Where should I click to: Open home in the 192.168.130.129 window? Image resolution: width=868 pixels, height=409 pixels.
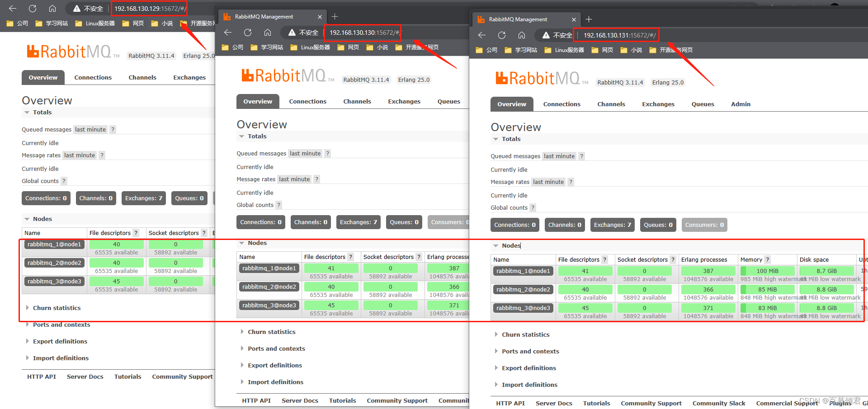(52, 9)
